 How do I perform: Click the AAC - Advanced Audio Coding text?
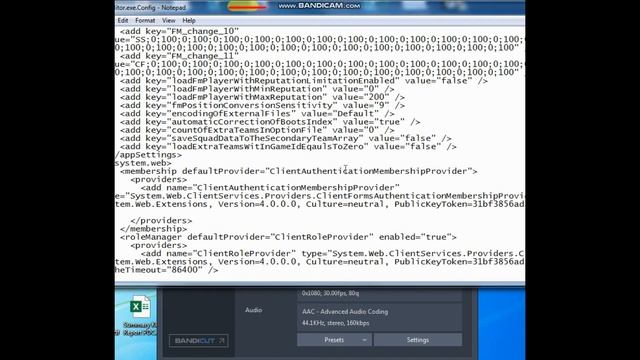coord(345,311)
